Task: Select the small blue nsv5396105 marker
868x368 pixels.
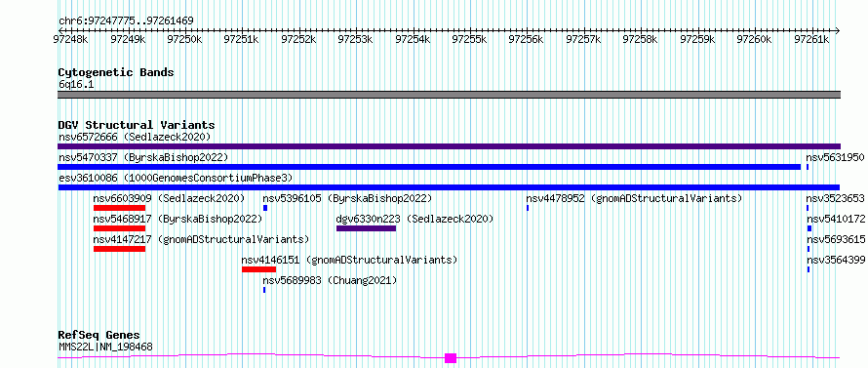Action: pyautogui.click(x=265, y=208)
